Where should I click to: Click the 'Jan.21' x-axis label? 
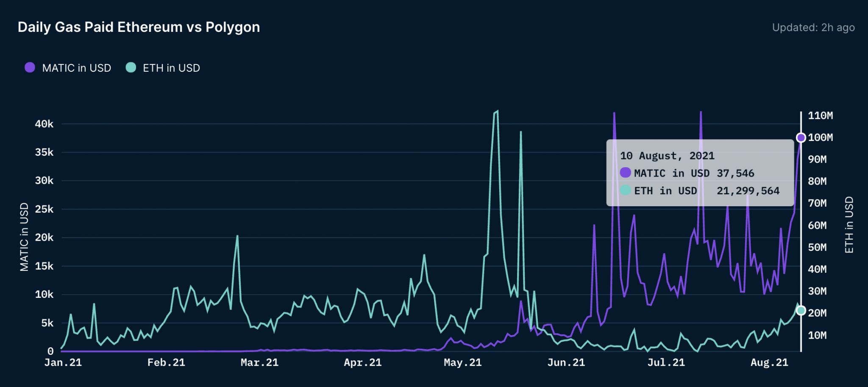pos(63,362)
